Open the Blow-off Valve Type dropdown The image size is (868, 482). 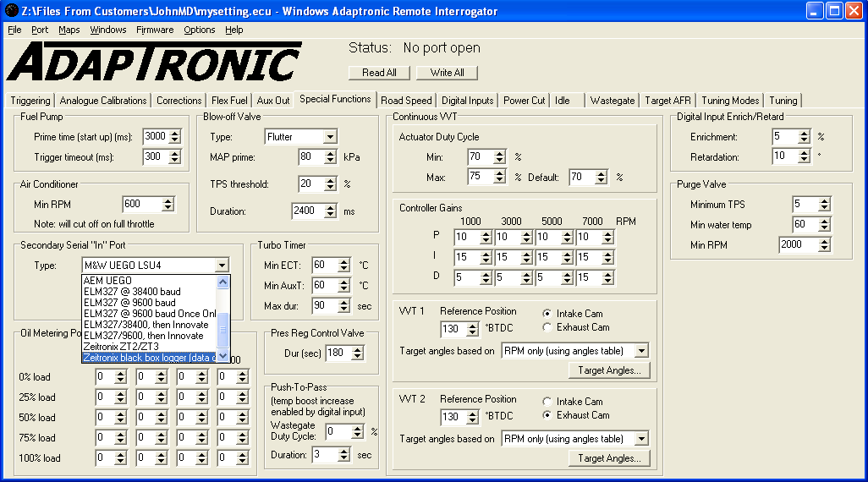pyautogui.click(x=329, y=137)
